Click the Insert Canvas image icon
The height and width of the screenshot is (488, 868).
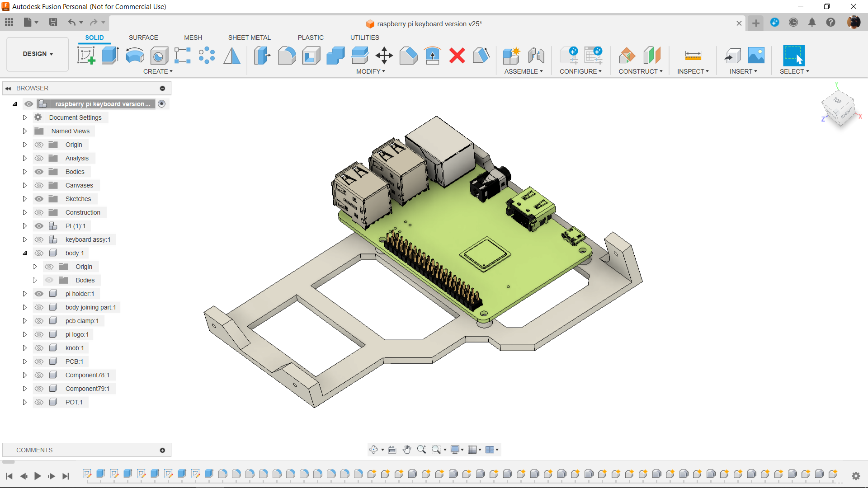(756, 56)
